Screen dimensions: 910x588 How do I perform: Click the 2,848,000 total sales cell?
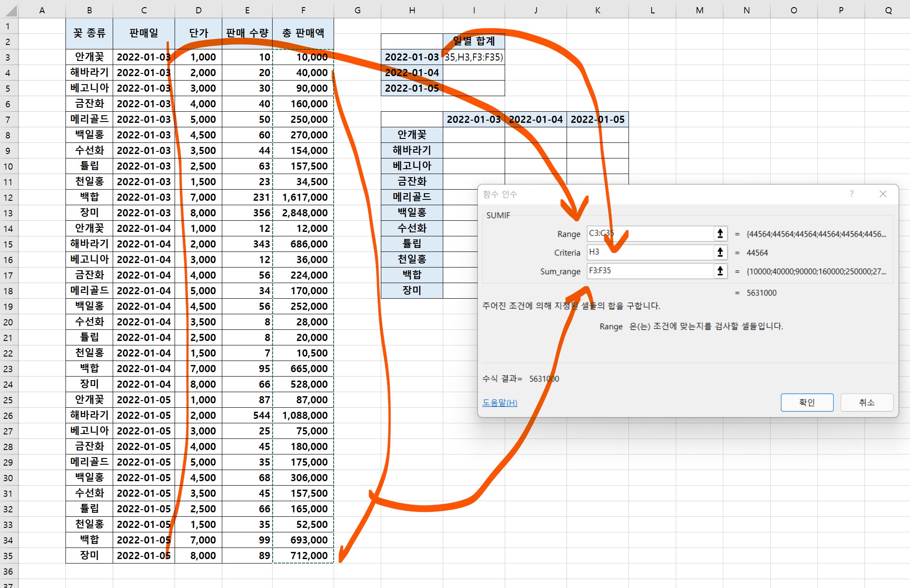[x=304, y=213]
